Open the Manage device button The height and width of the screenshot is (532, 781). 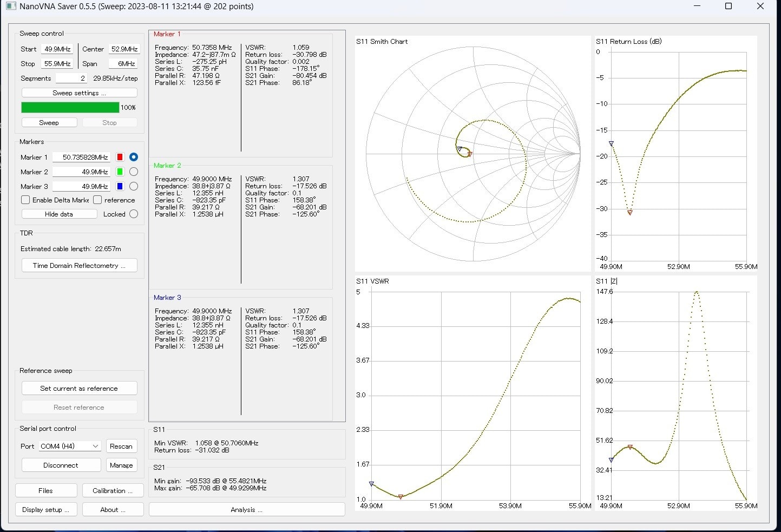click(x=121, y=465)
